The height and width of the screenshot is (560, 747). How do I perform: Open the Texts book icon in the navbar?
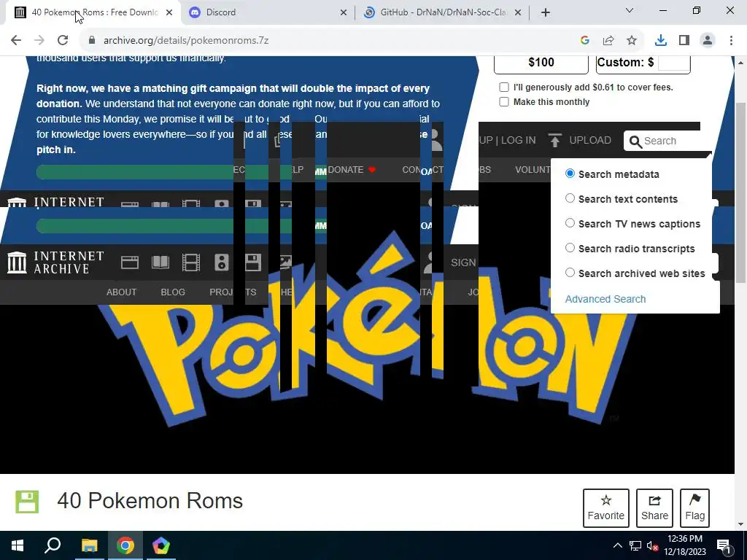coord(160,262)
